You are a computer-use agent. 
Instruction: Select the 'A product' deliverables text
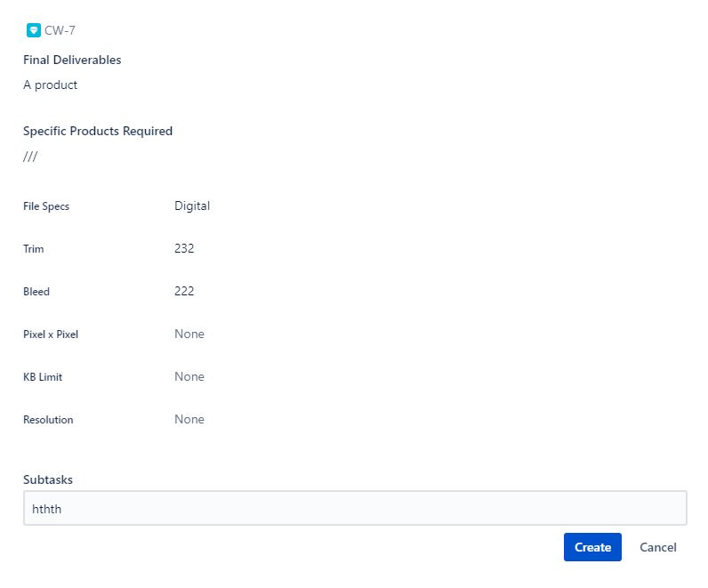coord(50,85)
